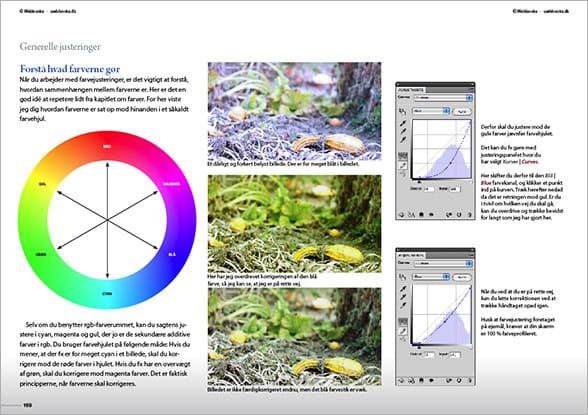
Task: Click red 'Curves' word in side text
Action: click(530, 162)
